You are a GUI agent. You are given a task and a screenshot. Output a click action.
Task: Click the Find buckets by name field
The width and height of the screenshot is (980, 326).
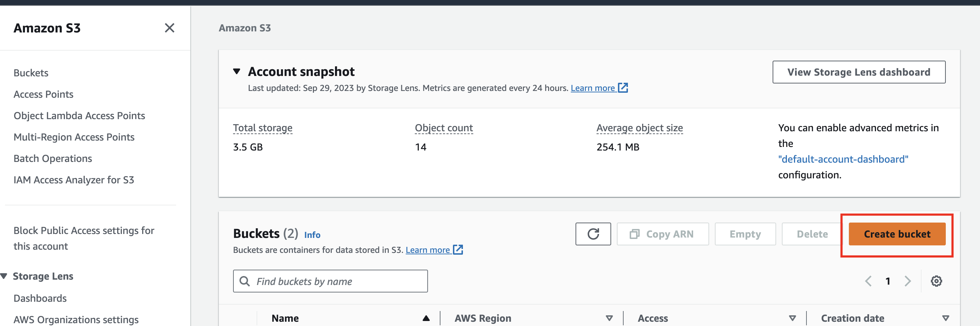click(330, 281)
